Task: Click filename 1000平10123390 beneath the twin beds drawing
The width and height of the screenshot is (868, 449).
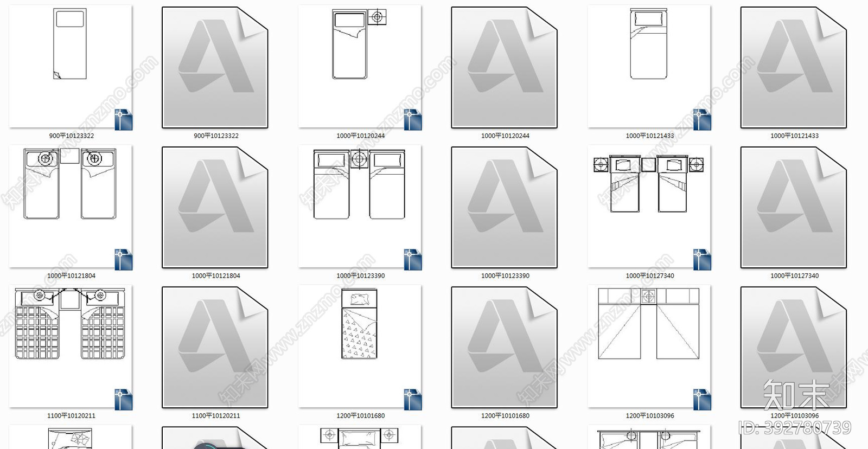Action: (x=361, y=275)
